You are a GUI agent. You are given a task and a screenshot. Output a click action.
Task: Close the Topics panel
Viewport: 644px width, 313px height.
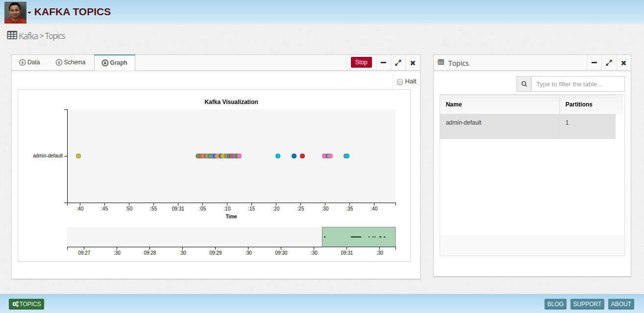(623, 63)
